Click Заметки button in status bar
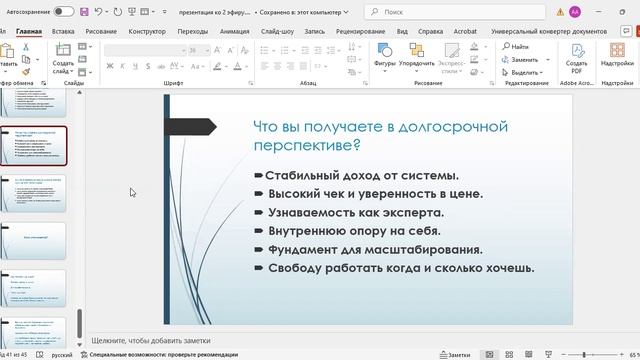640x360 pixels. coord(455,355)
